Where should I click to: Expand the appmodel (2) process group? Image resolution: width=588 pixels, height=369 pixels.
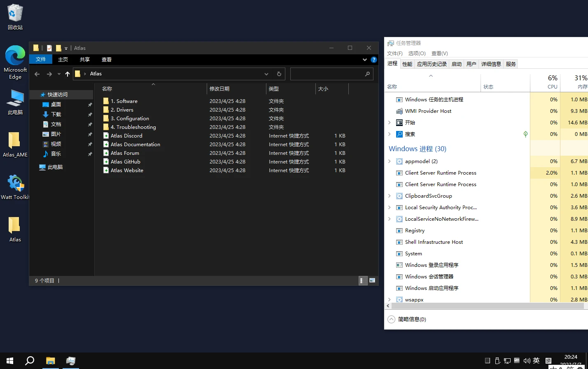click(390, 161)
